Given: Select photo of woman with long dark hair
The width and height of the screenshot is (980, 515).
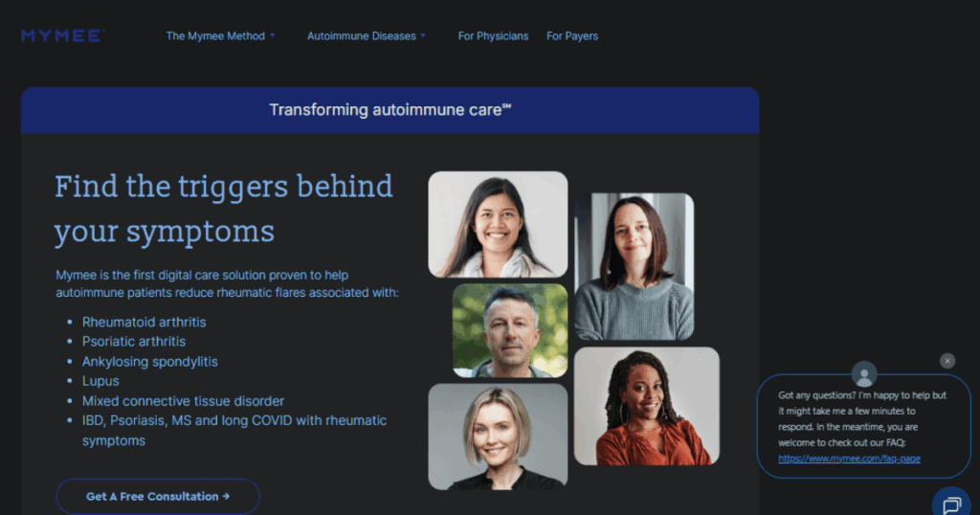Looking at the screenshot, I should click(498, 224).
